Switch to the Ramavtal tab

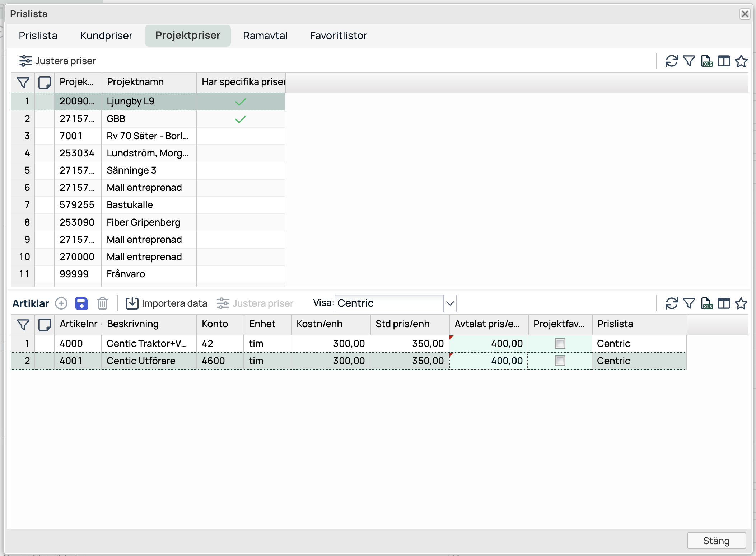coord(265,36)
